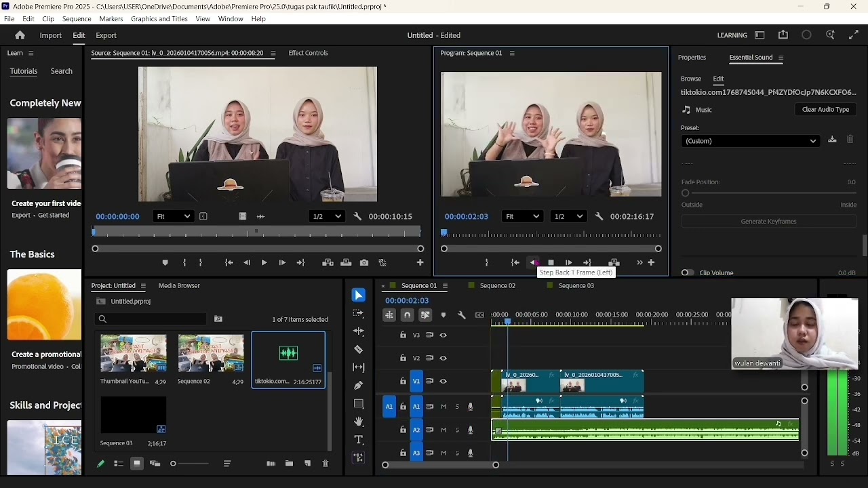Switch to Sequence 02 timeline tab

click(498, 286)
